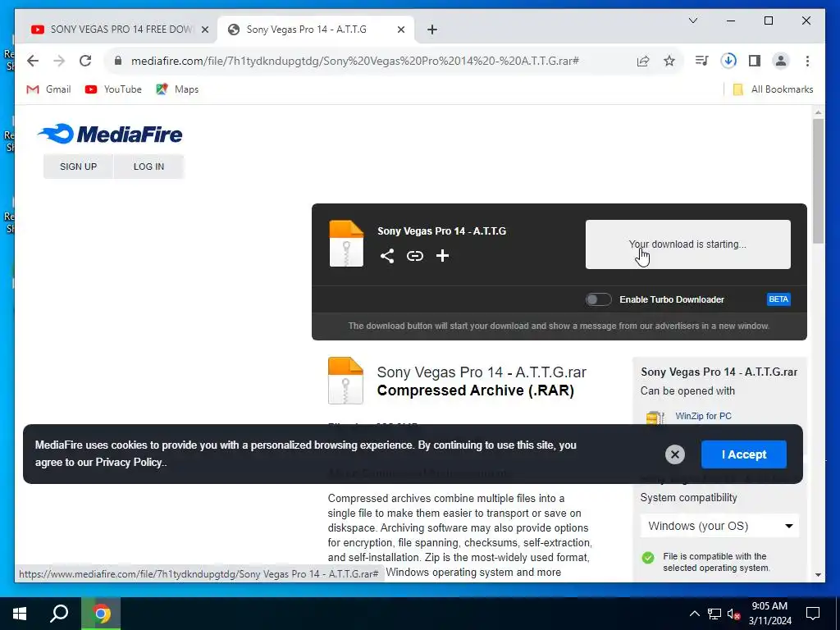The height and width of the screenshot is (630, 840).
Task: Close the SONY VEGAS PRO 14 YouTube tab
Action: tap(204, 30)
